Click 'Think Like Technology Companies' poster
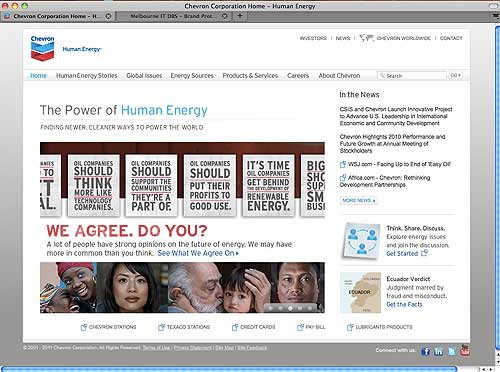Image resolution: width=500 pixels, height=372 pixels. (x=93, y=185)
